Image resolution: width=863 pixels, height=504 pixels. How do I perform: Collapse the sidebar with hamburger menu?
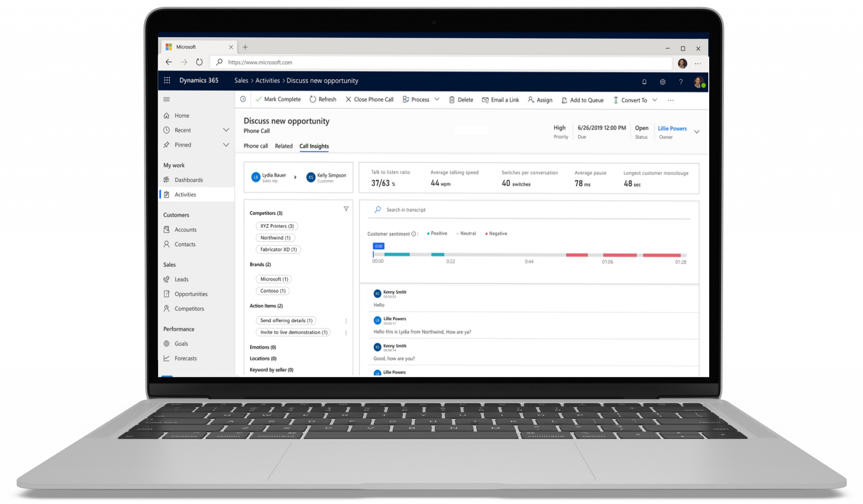(x=166, y=99)
